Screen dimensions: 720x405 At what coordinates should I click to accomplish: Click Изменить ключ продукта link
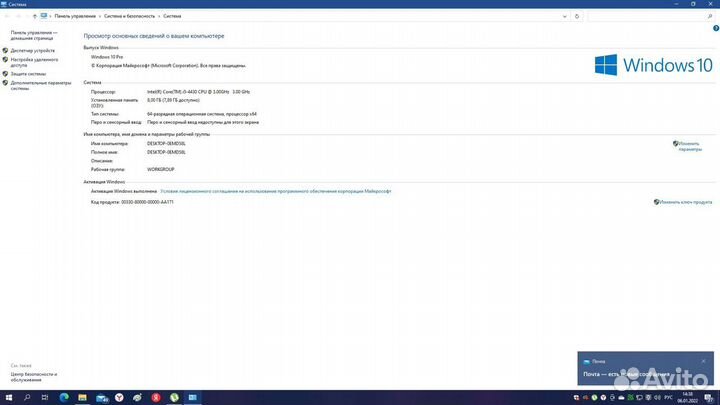[x=686, y=202]
